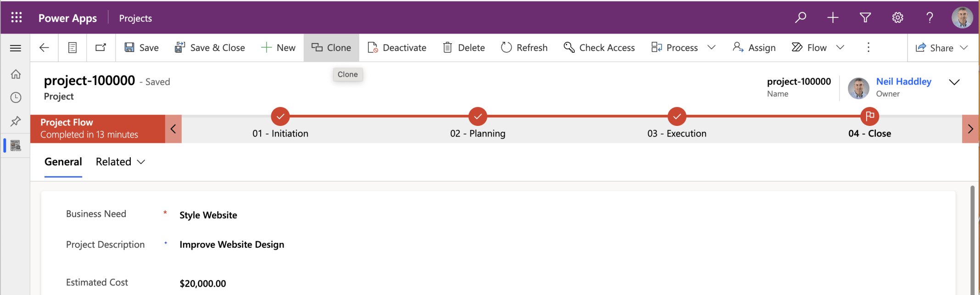Image resolution: width=980 pixels, height=295 pixels.
Task: Expand the Flow menu chevron
Action: point(840,47)
